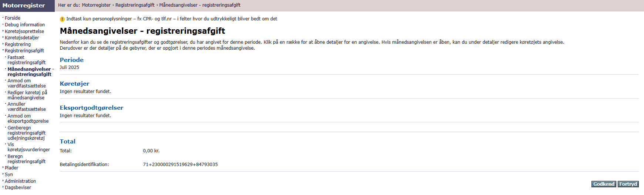This screenshot has width=644, height=195.
Task: Expand the Køretøjsdetaljer section
Action: [x=22, y=38]
